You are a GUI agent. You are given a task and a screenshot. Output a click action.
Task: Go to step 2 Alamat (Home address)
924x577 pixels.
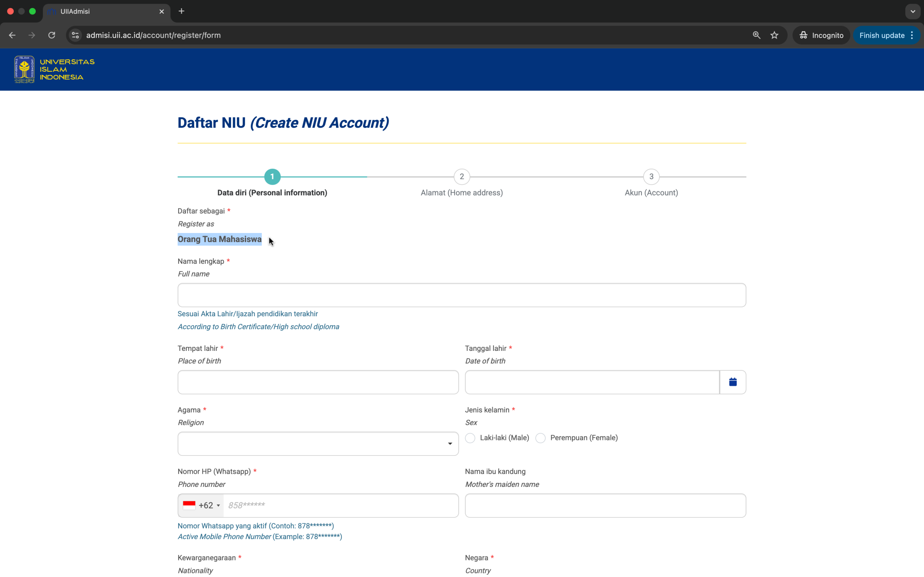462,177
